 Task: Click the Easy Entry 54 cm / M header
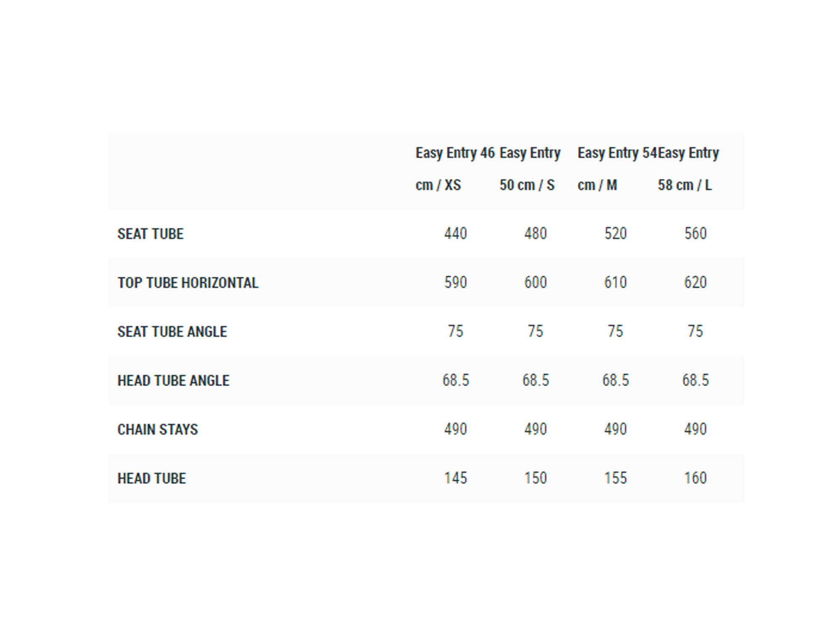[617, 169]
